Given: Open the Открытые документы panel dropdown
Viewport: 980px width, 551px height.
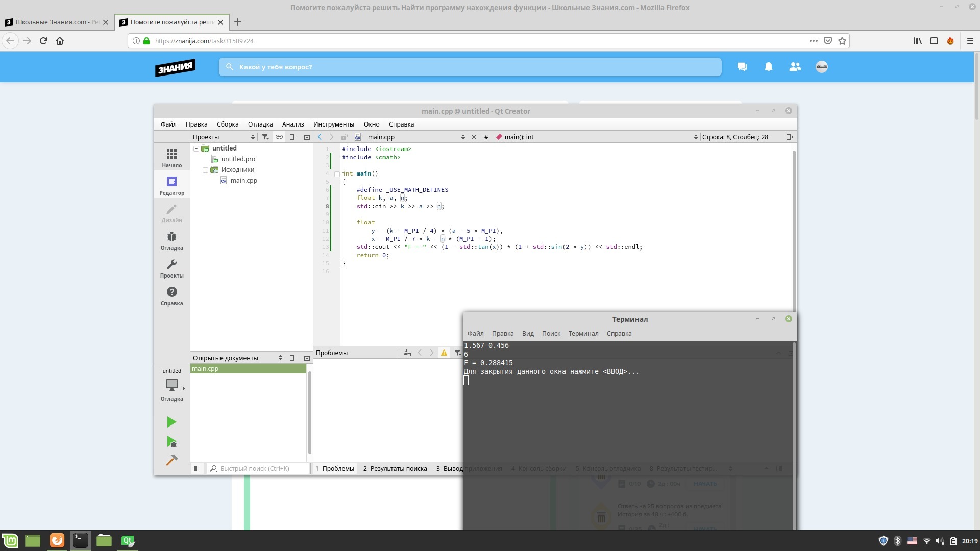Looking at the screenshot, I should pyautogui.click(x=280, y=358).
